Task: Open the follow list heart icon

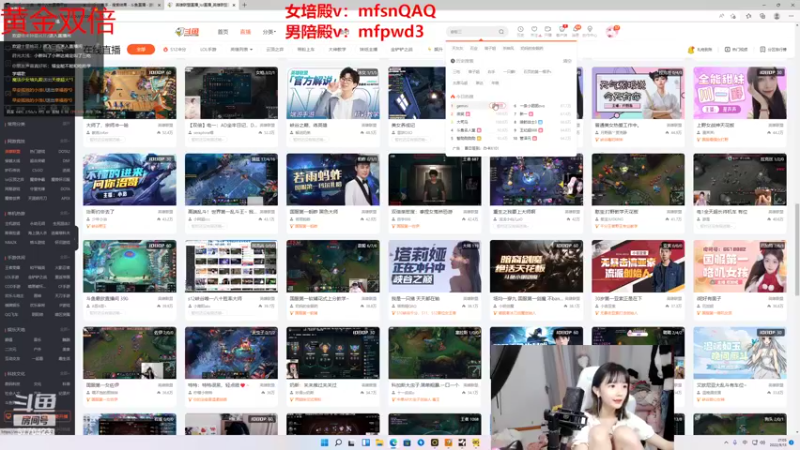Action: click(x=534, y=31)
